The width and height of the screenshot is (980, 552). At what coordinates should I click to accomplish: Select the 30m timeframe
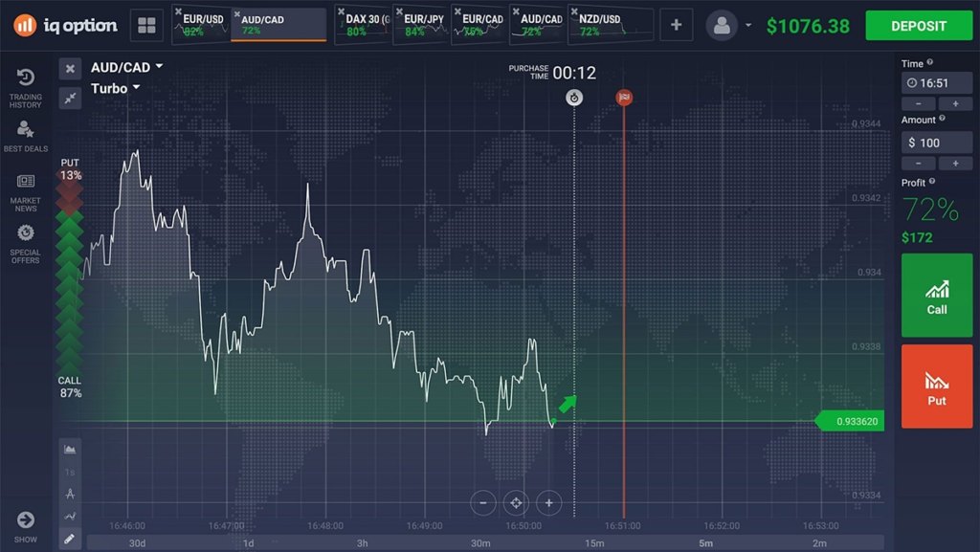pyautogui.click(x=480, y=543)
